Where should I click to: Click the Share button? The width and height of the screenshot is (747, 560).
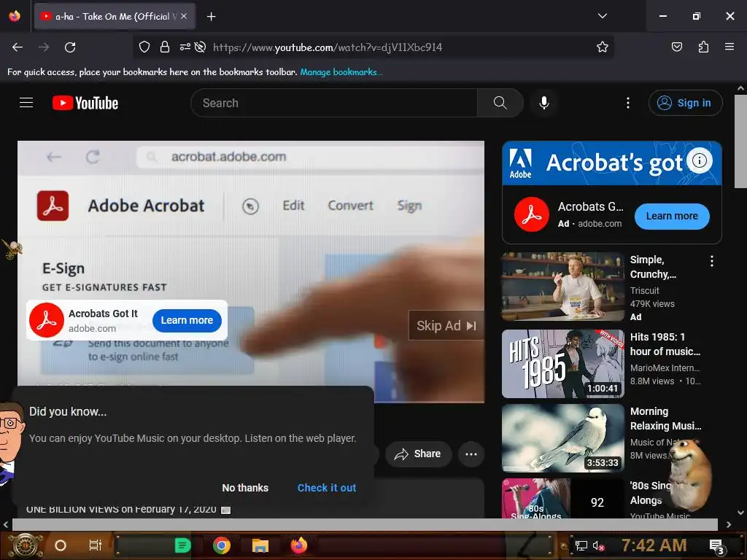click(418, 454)
